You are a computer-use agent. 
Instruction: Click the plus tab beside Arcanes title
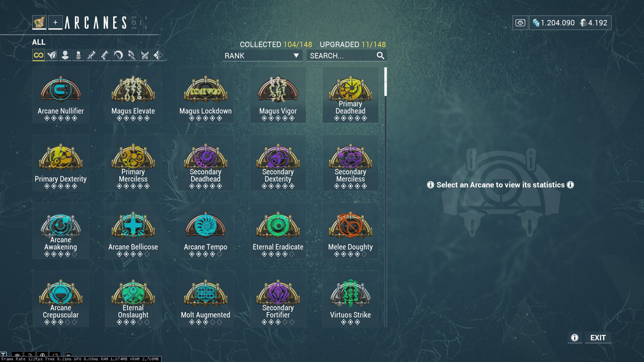point(55,22)
